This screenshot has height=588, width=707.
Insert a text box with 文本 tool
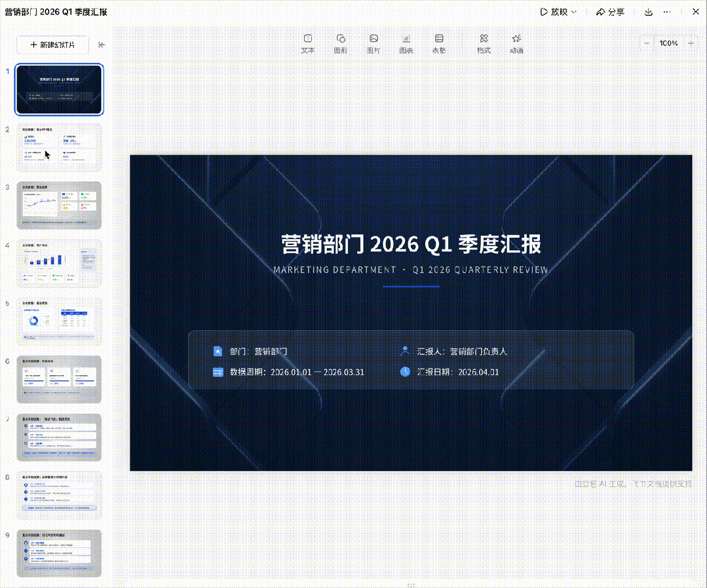[307, 43]
